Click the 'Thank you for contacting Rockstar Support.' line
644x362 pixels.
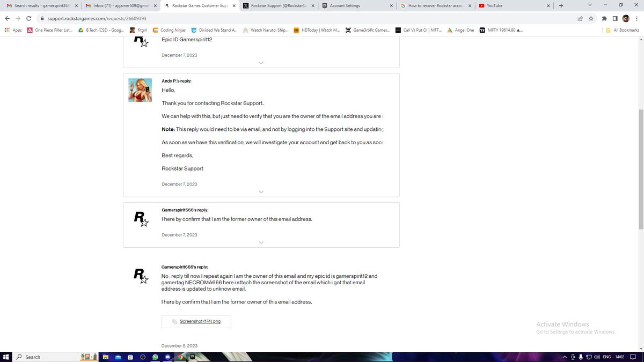point(213,103)
